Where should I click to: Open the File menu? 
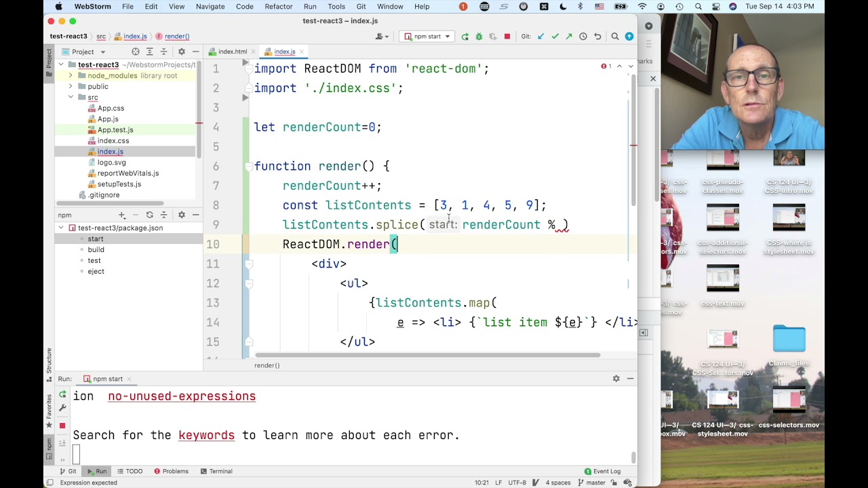pos(127,7)
